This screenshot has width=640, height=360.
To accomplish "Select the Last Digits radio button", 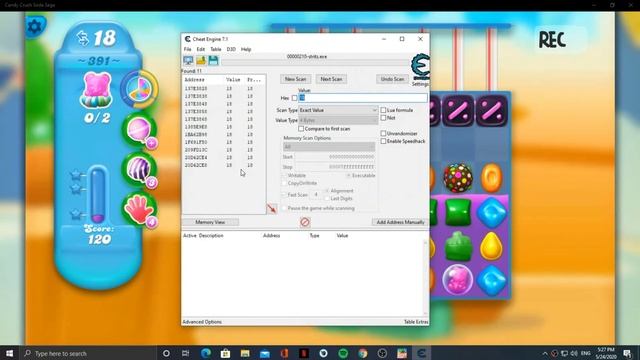I will pyautogui.click(x=327, y=198).
